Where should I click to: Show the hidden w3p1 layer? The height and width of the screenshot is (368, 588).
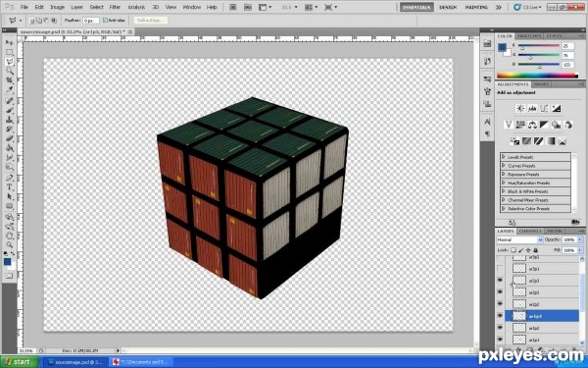(500, 269)
